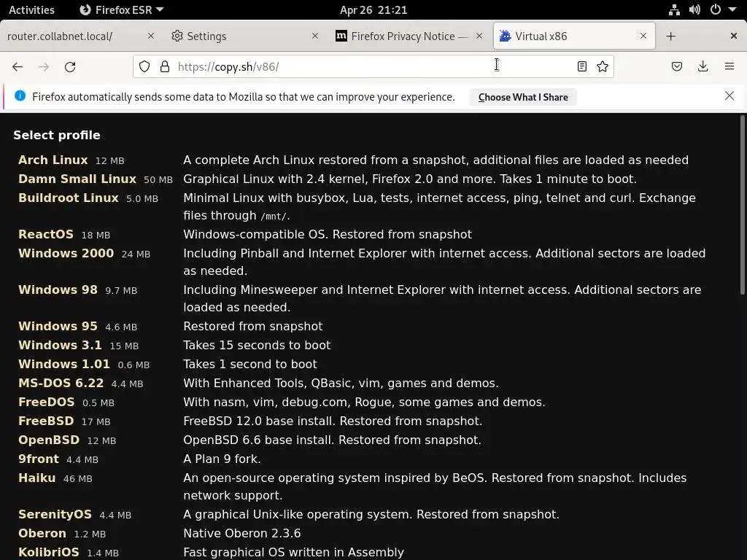Click text 'Takes 15 seconds to boot'
Screen dimensions: 747x560
(x=257, y=345)
